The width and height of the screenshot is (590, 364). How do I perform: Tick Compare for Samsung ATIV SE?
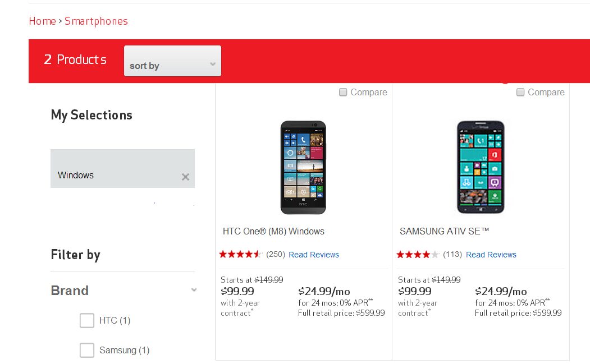click(x=520, y=92)
